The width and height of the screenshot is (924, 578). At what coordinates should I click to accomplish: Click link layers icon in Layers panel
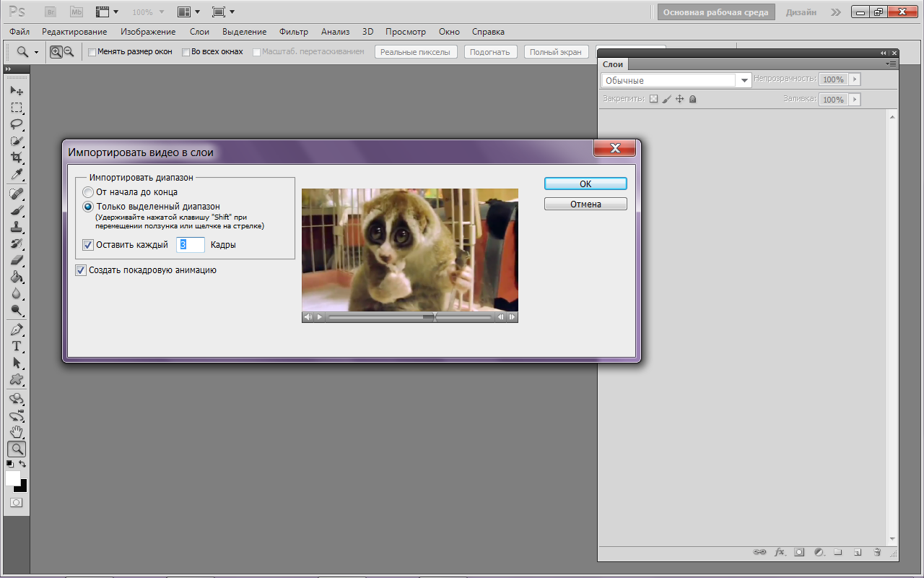pyautogui.click(x=759, y=552)
